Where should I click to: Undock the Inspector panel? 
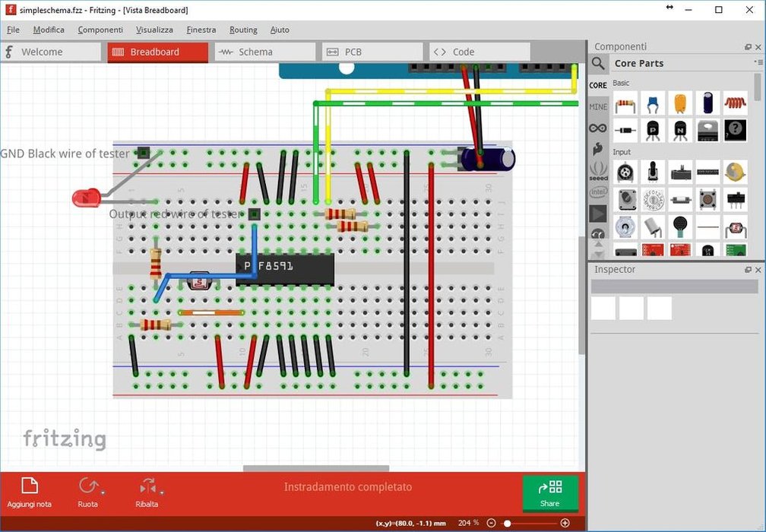pos(748,270)
